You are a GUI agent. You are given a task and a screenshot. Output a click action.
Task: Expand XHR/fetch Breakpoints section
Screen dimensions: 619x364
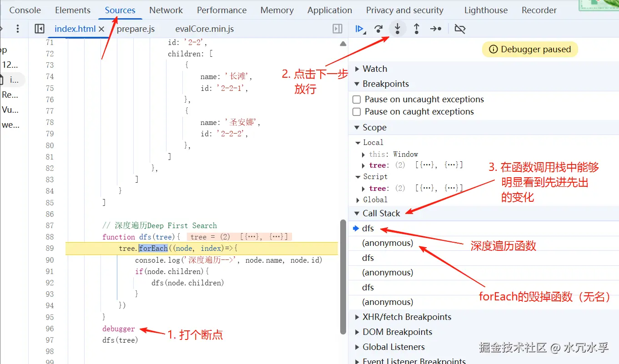click(x=357, y=317)
